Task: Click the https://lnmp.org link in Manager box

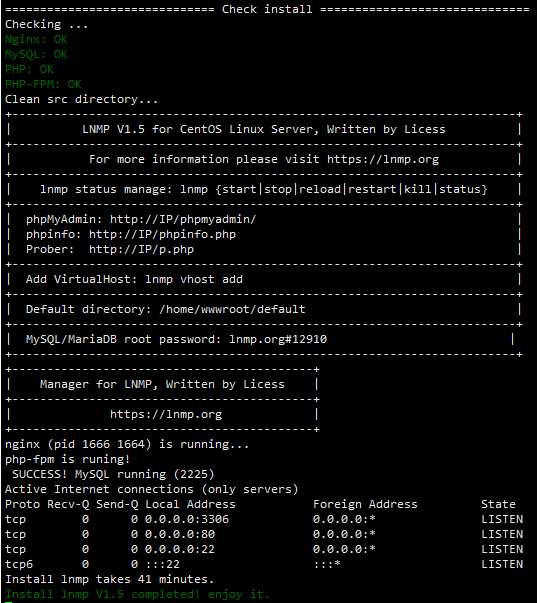Action: (166, 414)
